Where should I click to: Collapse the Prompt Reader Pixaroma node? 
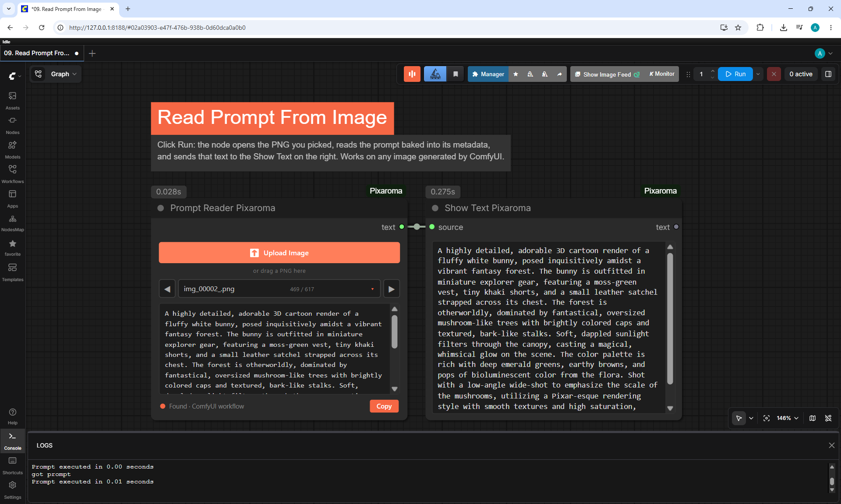[161, 208]
